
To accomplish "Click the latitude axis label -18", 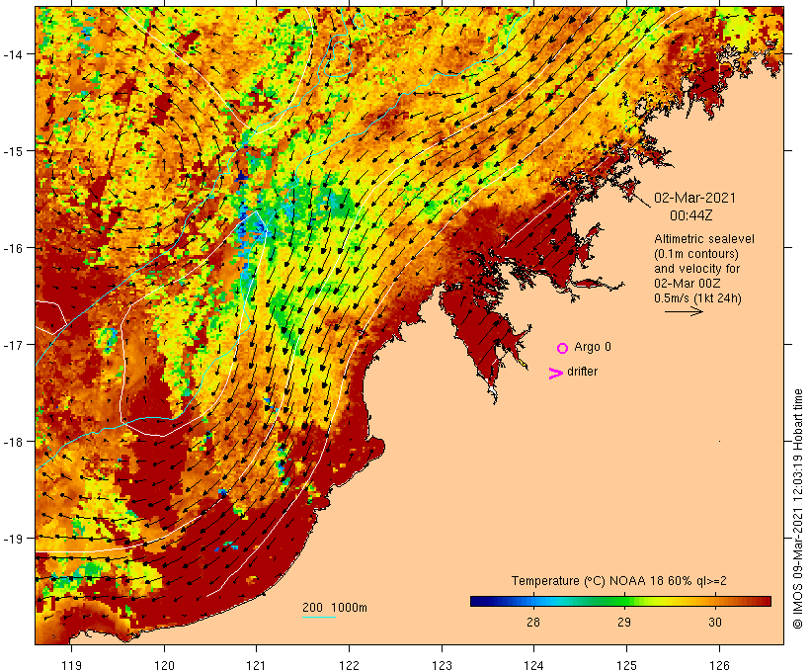I will coord(13,442).
